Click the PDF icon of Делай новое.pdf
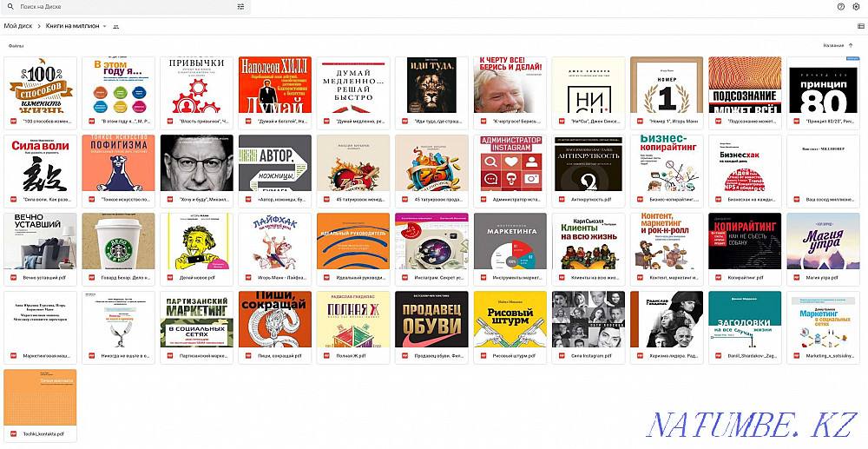The image size is (868, 449). (170, 277)
